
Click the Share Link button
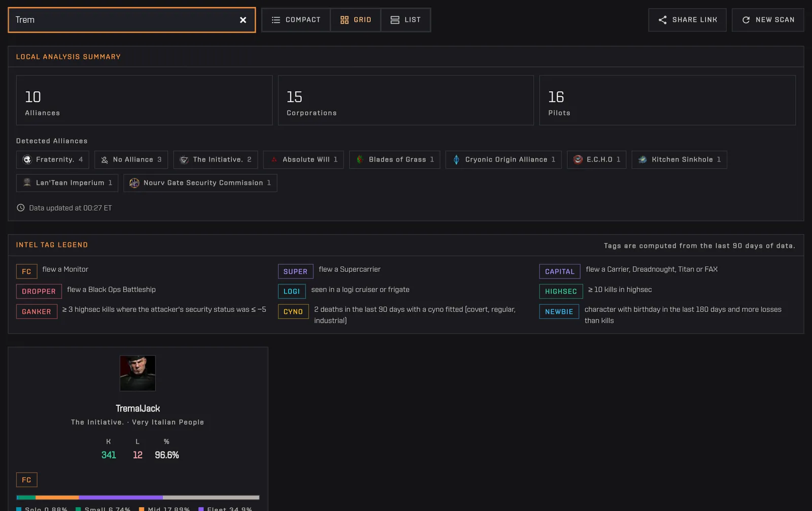[687, 20]
